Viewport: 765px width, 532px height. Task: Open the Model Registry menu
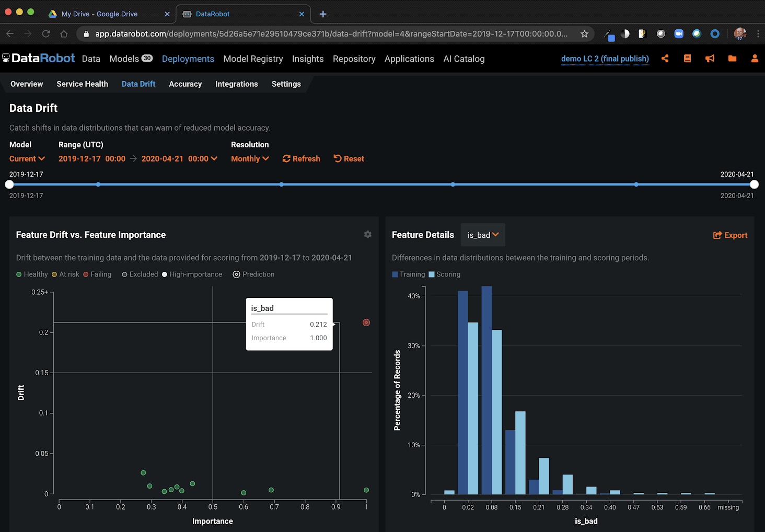[253, 59]
